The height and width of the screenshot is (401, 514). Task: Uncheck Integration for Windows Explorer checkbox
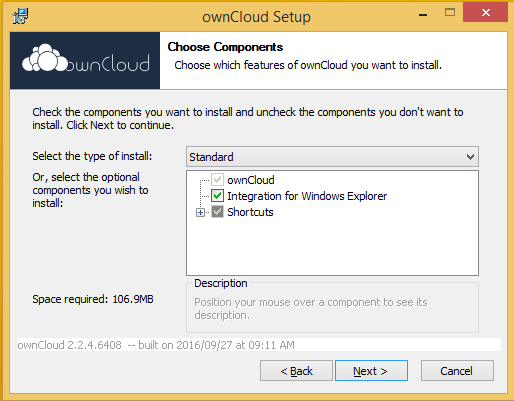[x=217, y=196]
